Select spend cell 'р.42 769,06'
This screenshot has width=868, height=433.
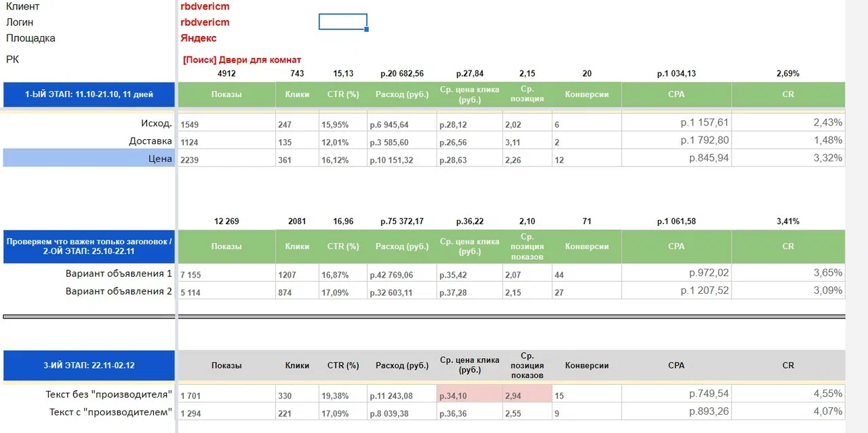coord(402,274)
